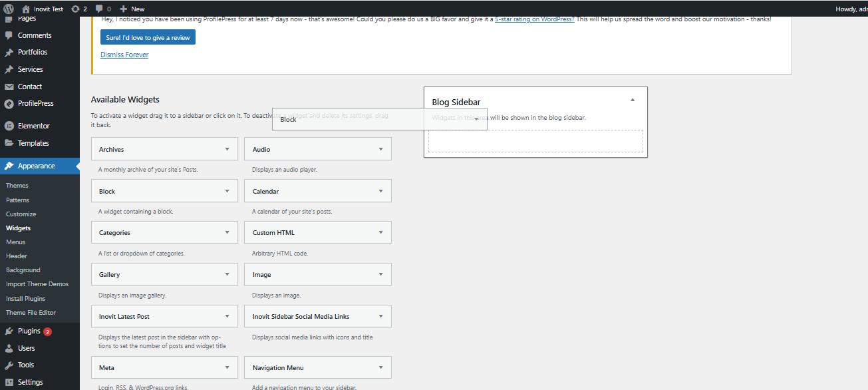868x390 pixels.
Task: Click the Comments sidebar icon
Action: [9, 35]
